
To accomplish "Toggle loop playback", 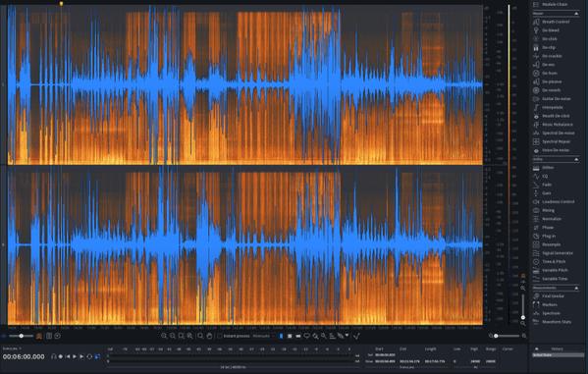I will pyautogui.click(x=89, y=356).
